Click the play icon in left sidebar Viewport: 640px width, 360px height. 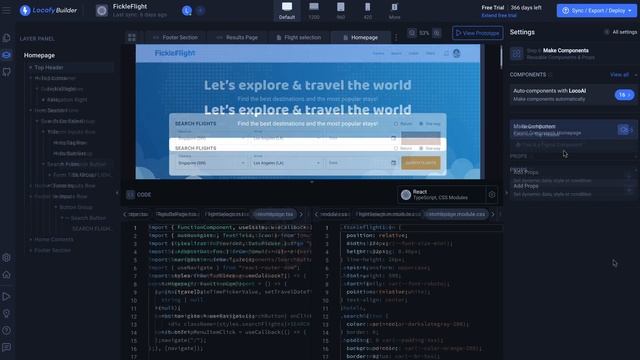pyautogui.click(x=7, y=296)
